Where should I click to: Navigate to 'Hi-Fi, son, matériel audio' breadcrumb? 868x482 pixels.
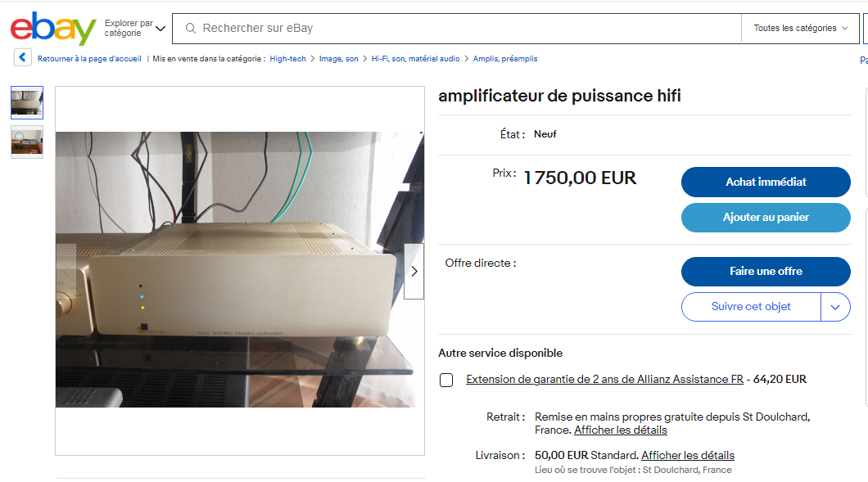[x=415, y=59]
